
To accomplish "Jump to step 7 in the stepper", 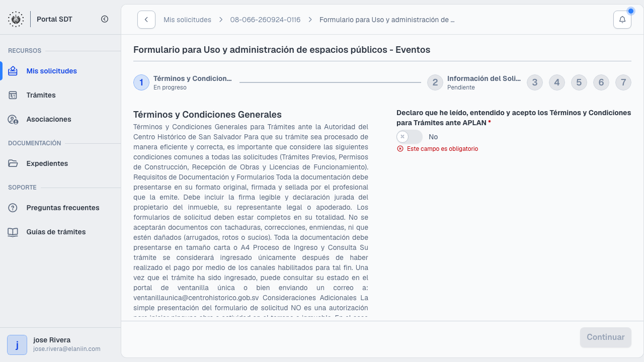I will (x=623, y=82).
